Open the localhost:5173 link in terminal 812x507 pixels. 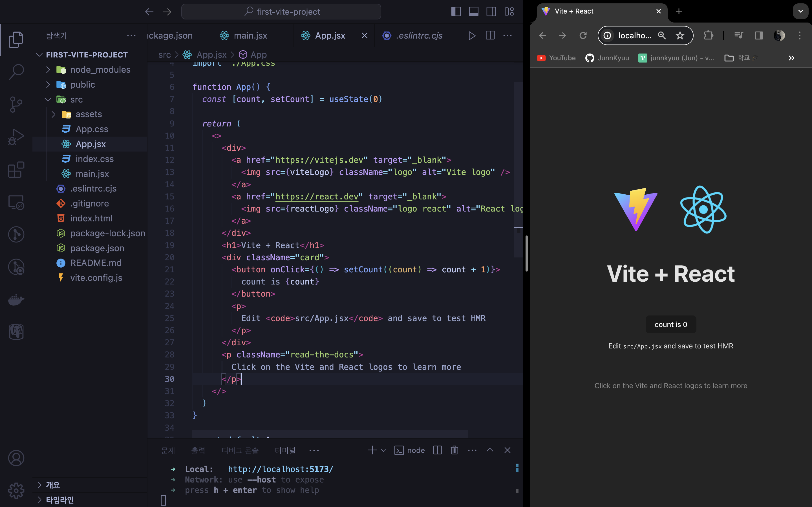click(281, 469)
